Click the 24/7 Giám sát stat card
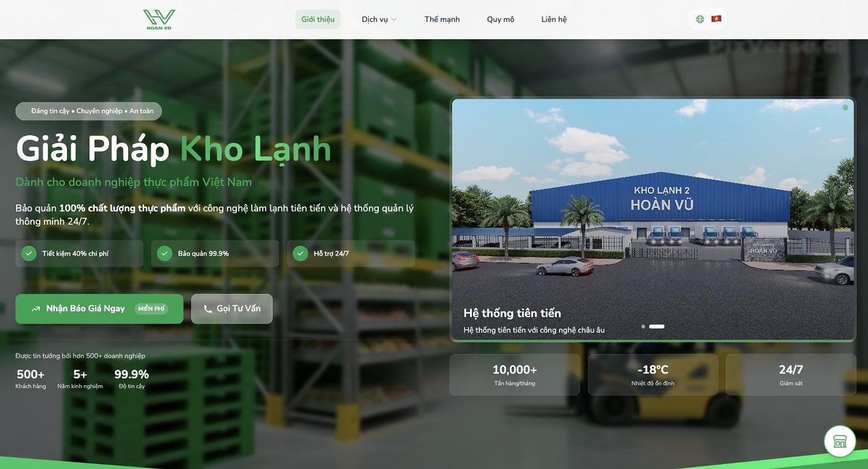This screenshot has width=868, height=469. tap(791, 375)
